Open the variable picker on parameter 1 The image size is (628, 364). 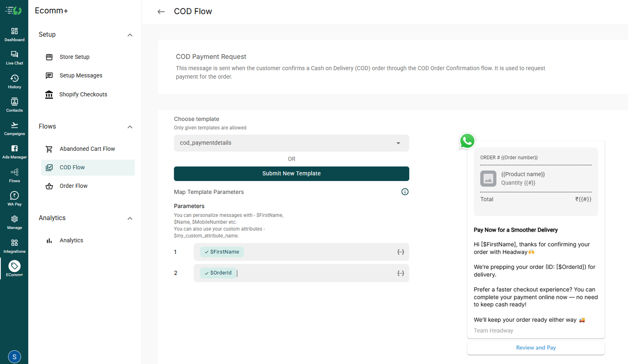coord(400,252)
